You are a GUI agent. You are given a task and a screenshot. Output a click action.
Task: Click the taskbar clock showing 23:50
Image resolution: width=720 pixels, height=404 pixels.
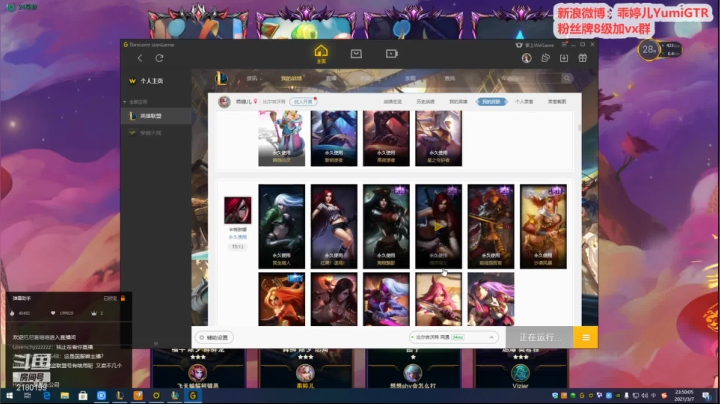[x=684, y=395]
